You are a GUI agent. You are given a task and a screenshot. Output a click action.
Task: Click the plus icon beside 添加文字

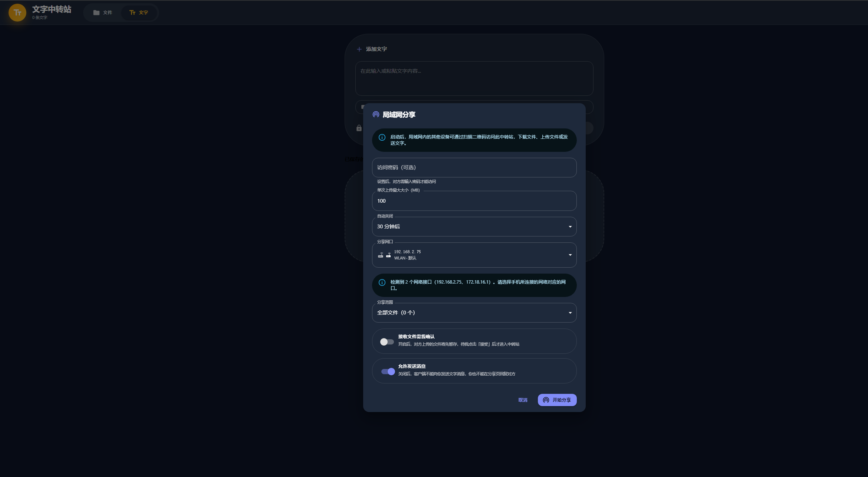tap(359, 49)
